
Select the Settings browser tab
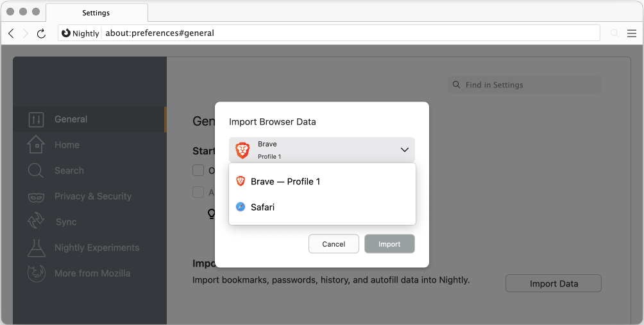pyautogui.click(x=96, y=13)
